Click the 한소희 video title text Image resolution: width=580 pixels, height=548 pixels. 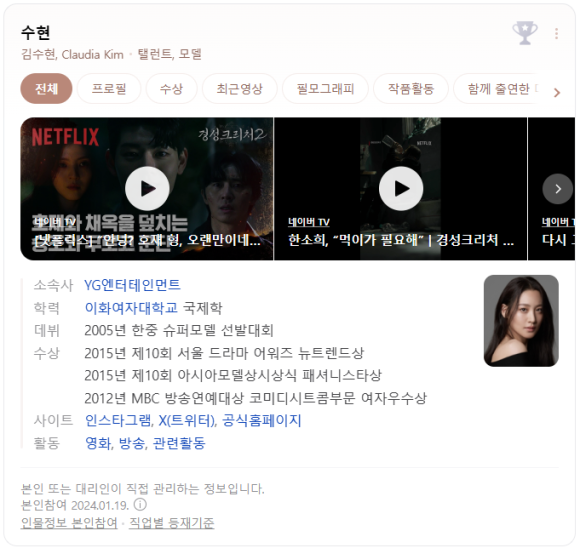401,240
